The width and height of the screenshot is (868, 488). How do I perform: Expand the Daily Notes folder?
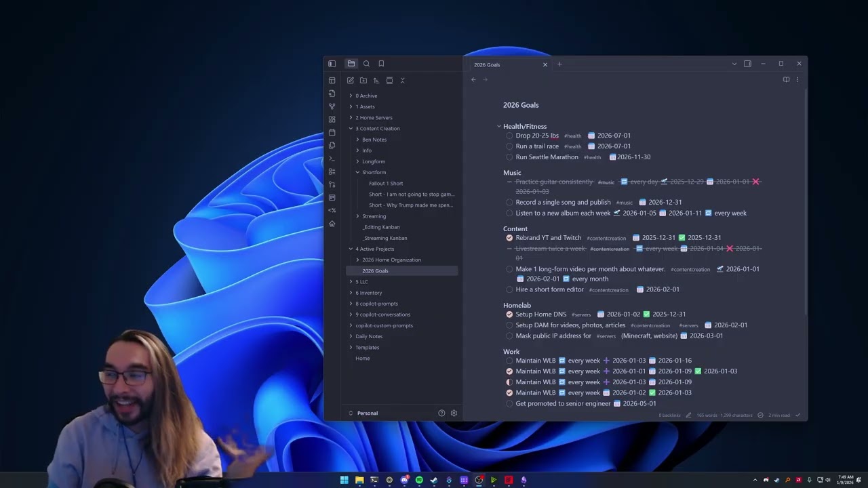tap(351, 336)
